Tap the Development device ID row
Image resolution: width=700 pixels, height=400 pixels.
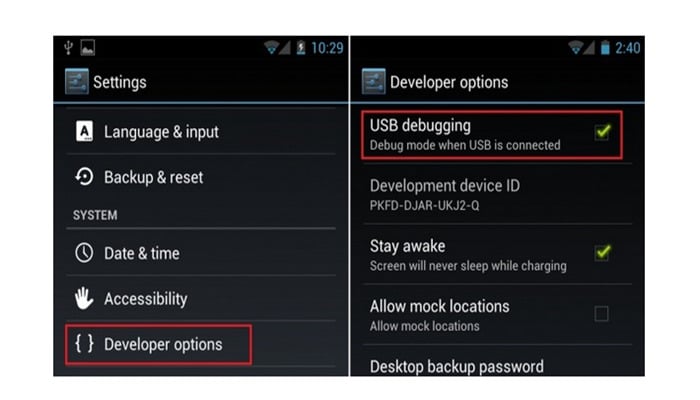[497, 195]
